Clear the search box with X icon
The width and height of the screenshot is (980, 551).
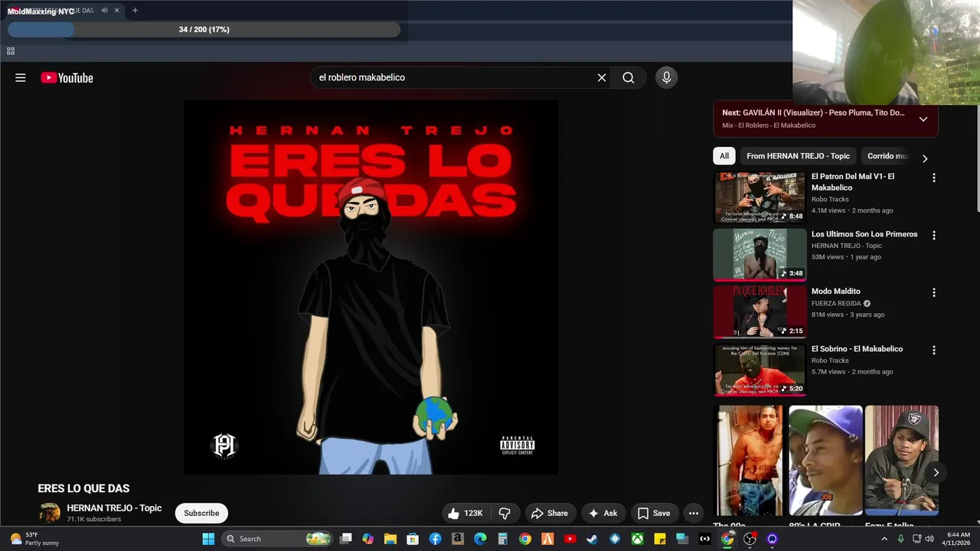click(x=602, y=77)
